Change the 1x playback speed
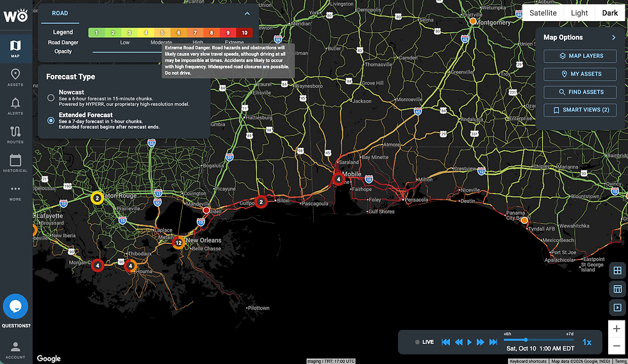Viewport: 628px width, 364px height. (587, 342)
